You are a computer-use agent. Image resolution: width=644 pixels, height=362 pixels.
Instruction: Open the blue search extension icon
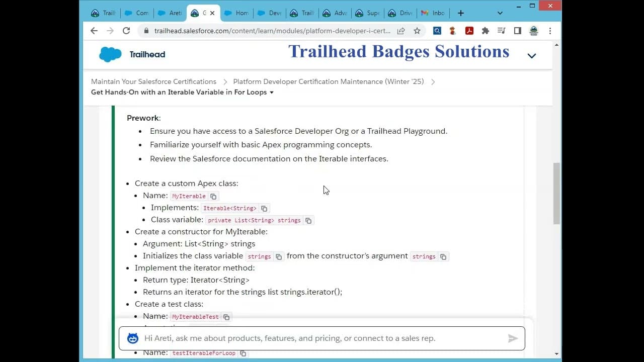(437, 31)
